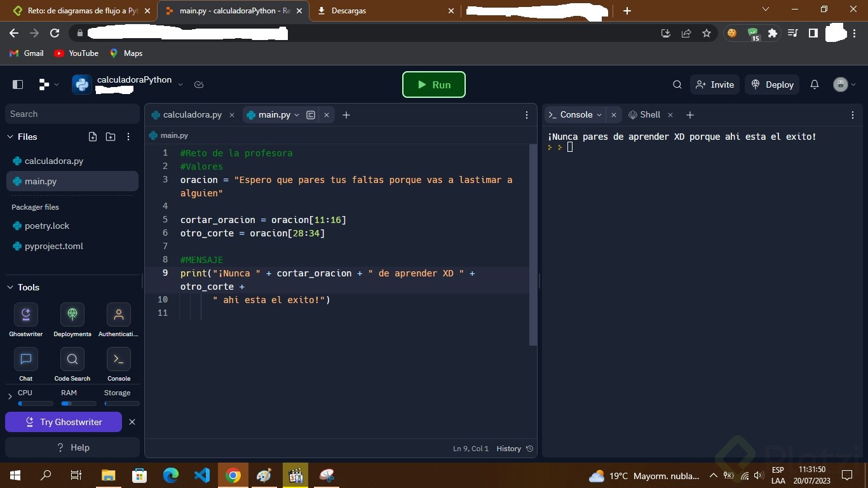Switch to the Shell tab

tap(644, 114)
